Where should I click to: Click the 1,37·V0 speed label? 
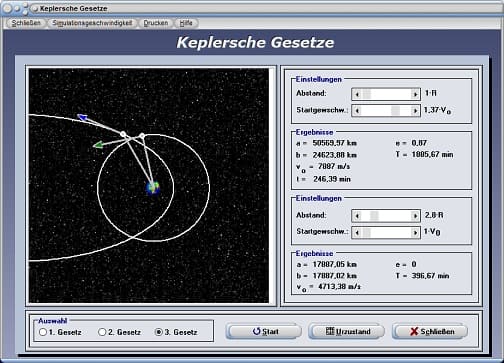click(437, 111)
